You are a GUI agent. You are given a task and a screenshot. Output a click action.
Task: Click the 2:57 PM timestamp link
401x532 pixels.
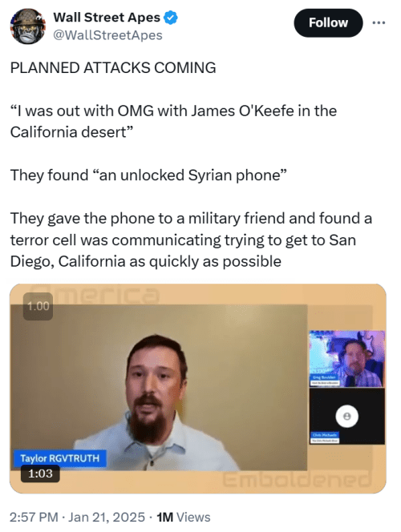tap(34, 517)
